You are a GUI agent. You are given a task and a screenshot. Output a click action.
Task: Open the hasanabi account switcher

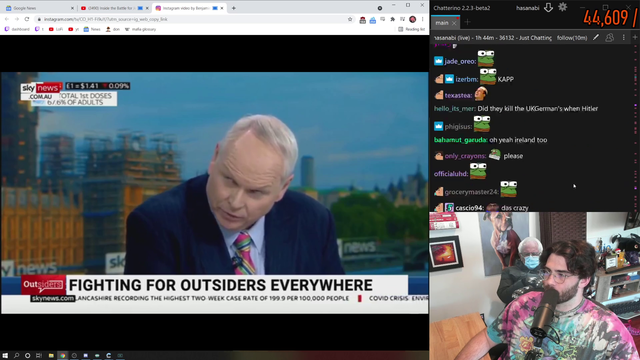coord(527,8)
